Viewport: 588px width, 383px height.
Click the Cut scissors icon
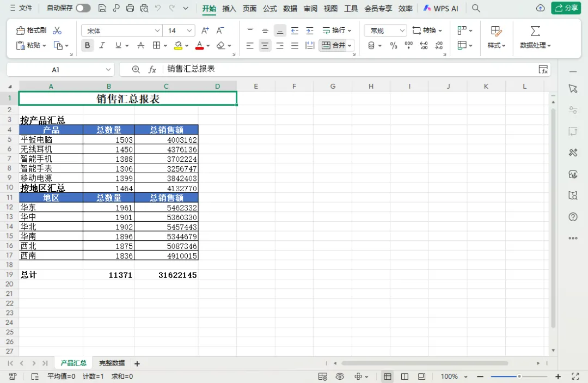57,31
